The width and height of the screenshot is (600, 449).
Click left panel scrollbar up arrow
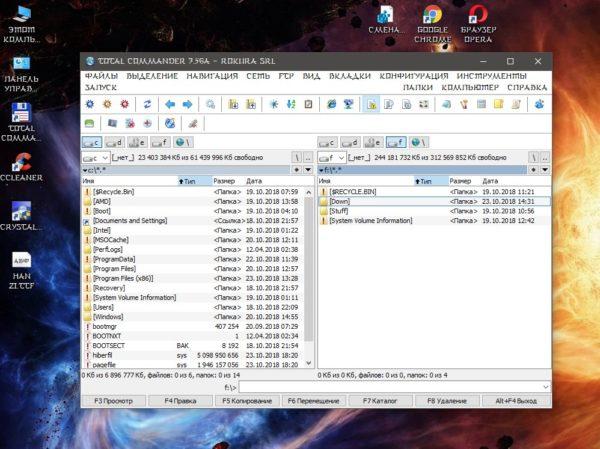[309, 192]
